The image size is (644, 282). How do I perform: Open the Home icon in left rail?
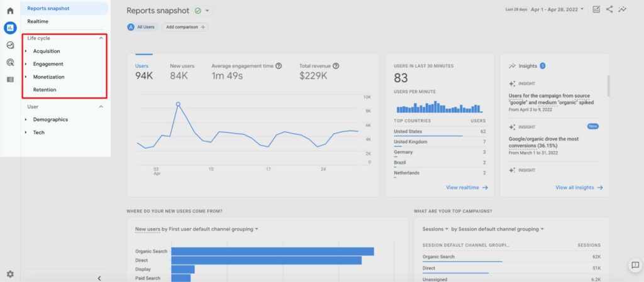(10, 11)
